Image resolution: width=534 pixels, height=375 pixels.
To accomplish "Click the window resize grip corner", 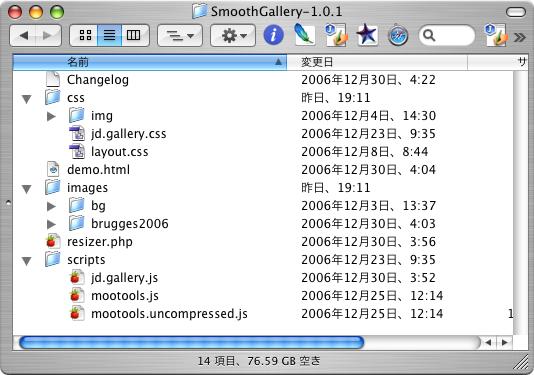I will 521,362.
